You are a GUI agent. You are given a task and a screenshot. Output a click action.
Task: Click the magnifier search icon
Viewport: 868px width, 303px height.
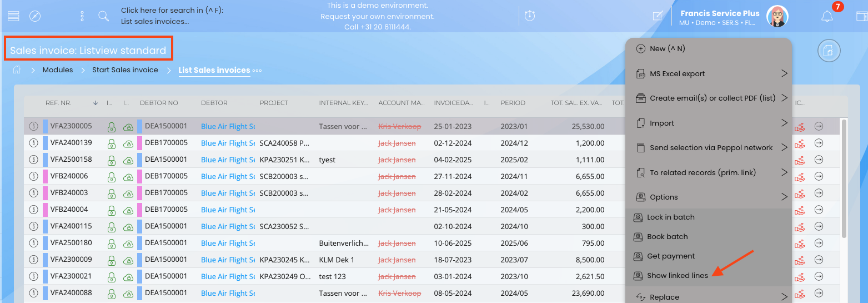[103, 16]
